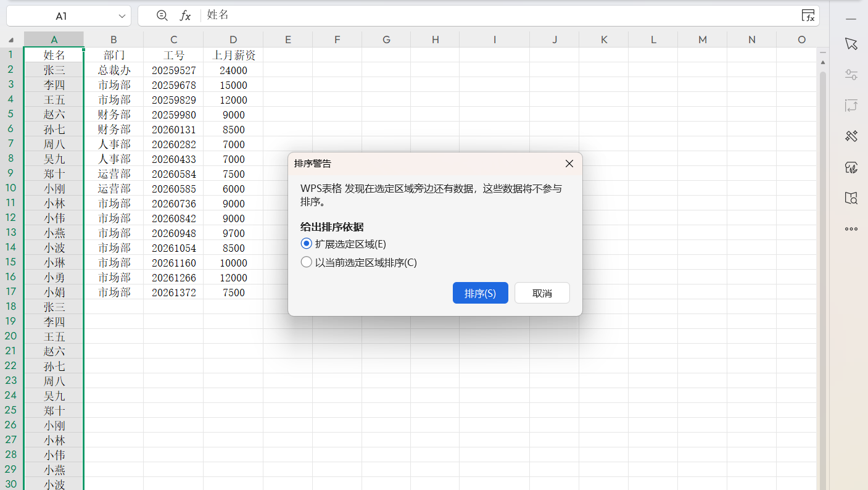
Task: Open the fx icon at formula bar right end
Action: [808, 15]
